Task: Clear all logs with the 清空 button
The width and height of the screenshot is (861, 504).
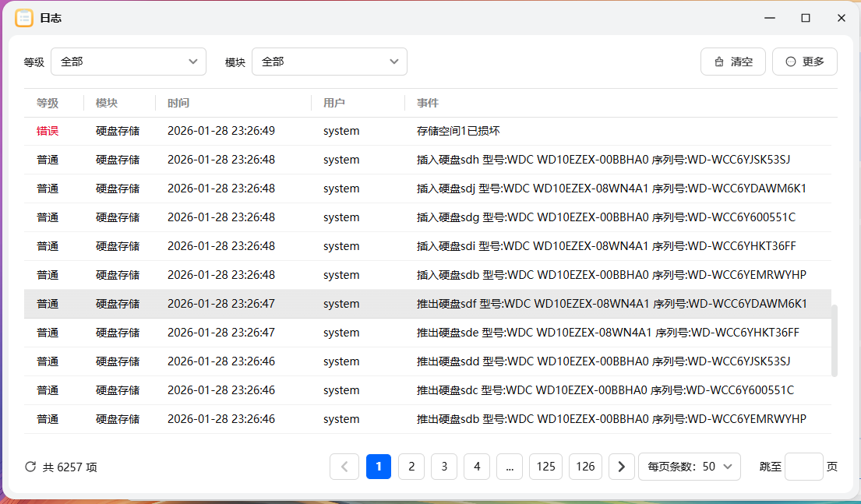Action: tap(732, 61)
